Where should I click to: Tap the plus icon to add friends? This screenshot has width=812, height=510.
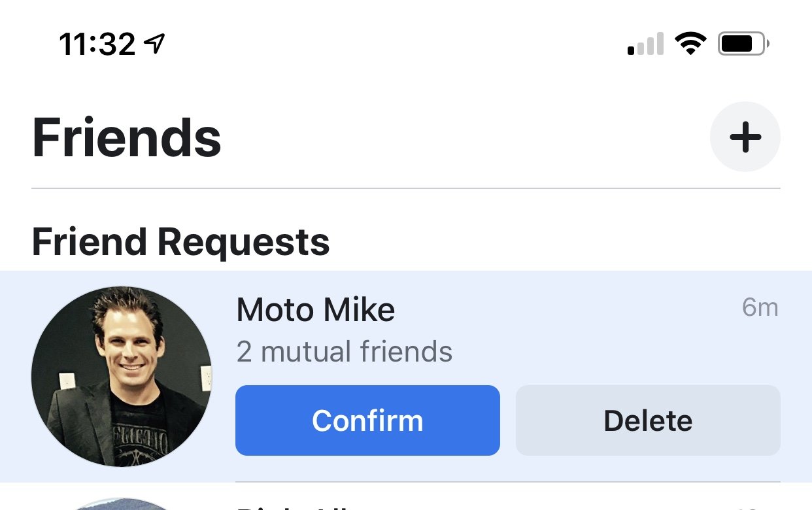point(745,137)
